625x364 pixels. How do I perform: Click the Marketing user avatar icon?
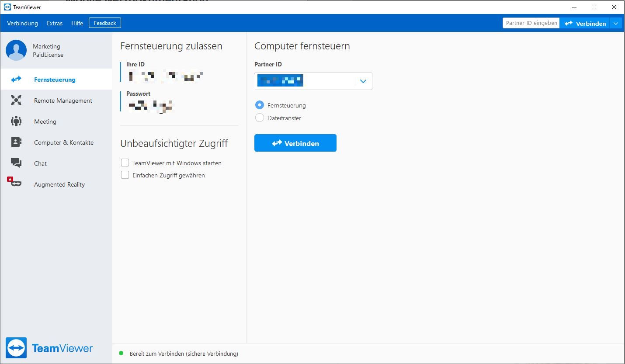coord(16,50)
